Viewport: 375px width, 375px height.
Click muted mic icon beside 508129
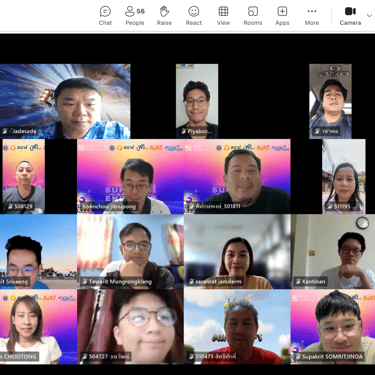click(10, 206)
